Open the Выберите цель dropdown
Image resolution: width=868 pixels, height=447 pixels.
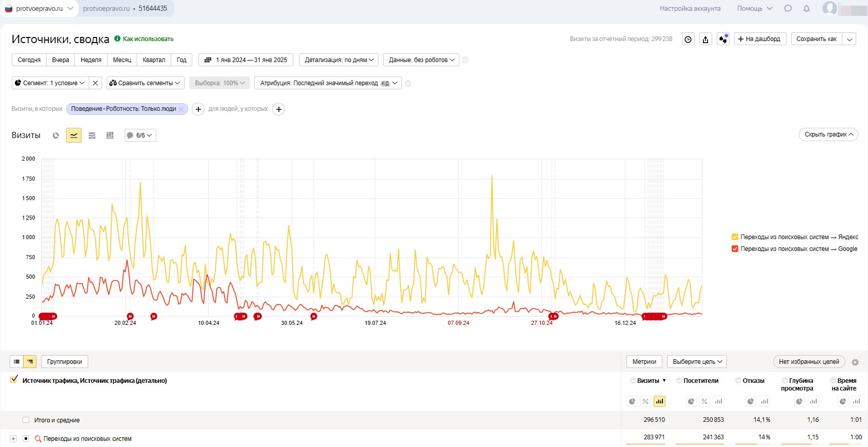pos(697,362)
